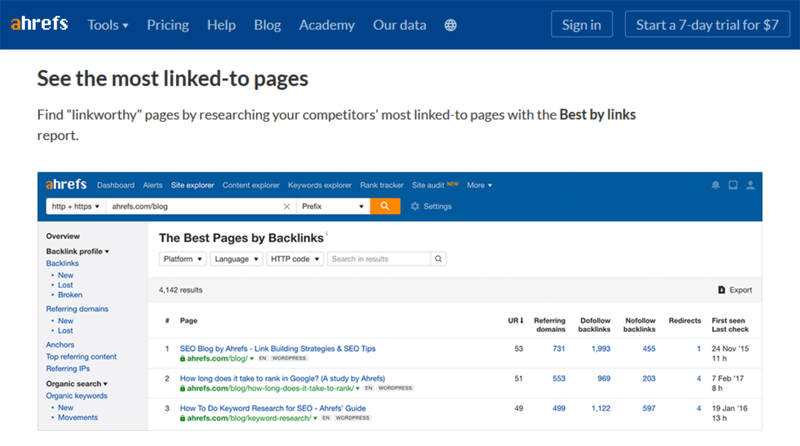Viewport: 800px width, 446px height.
Task: Click referring domains value 499
Action: (x=559, y=408)
